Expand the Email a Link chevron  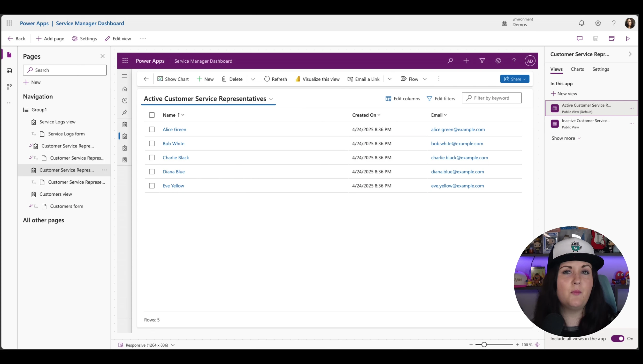(x=390, y=79)
